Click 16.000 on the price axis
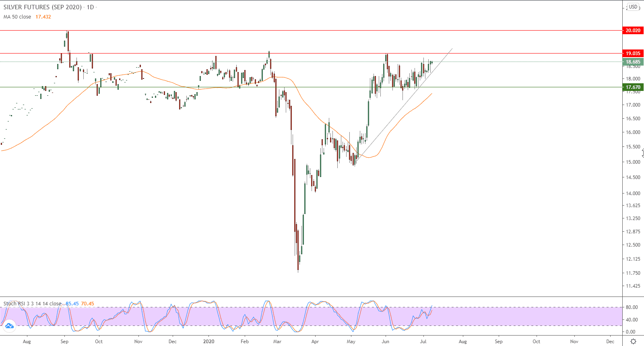Viewport: 644px width, 346px height. pos(633,132)
